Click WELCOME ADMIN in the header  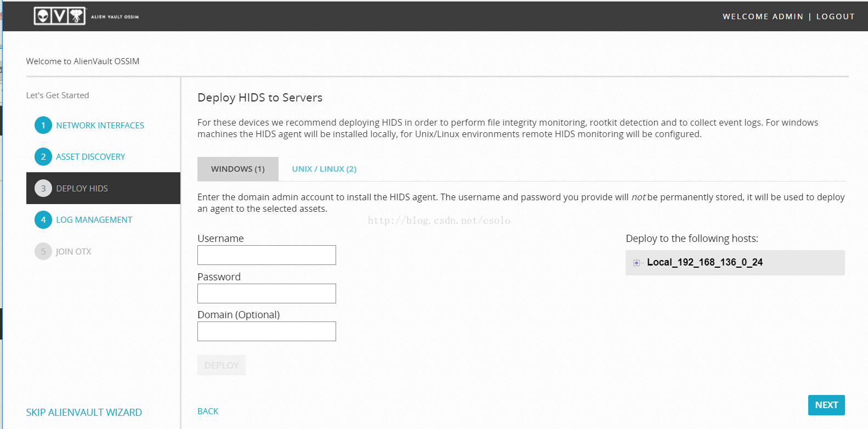[763, 16]
